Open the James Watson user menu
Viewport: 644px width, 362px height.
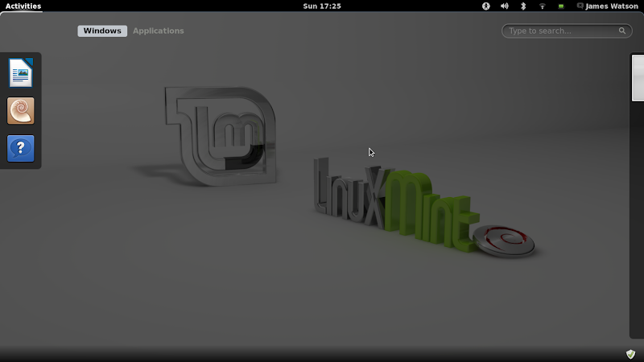(608, 6)
